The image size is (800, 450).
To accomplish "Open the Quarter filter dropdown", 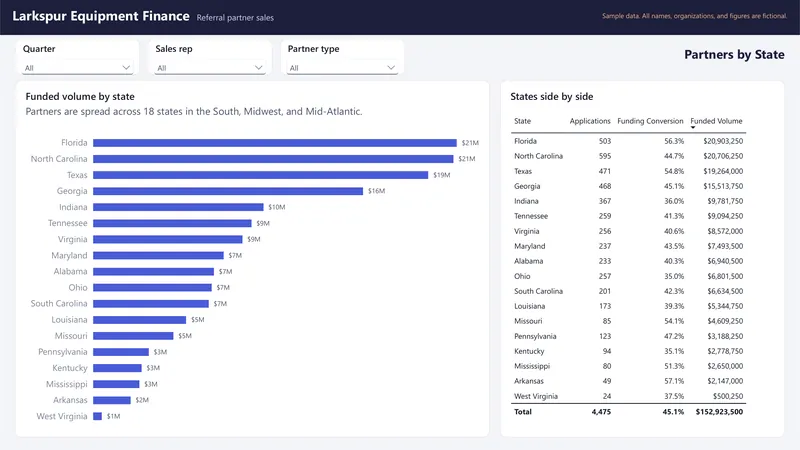I will pos(78,68).
